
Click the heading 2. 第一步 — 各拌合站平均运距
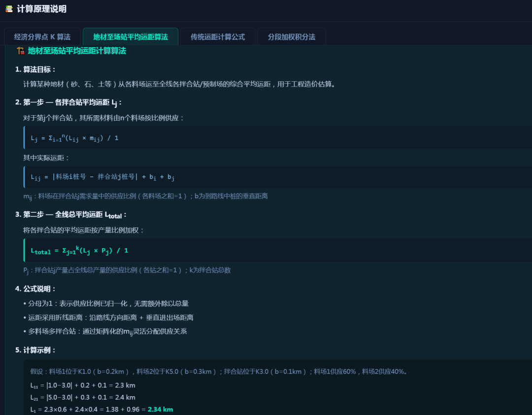coord(68,102)
